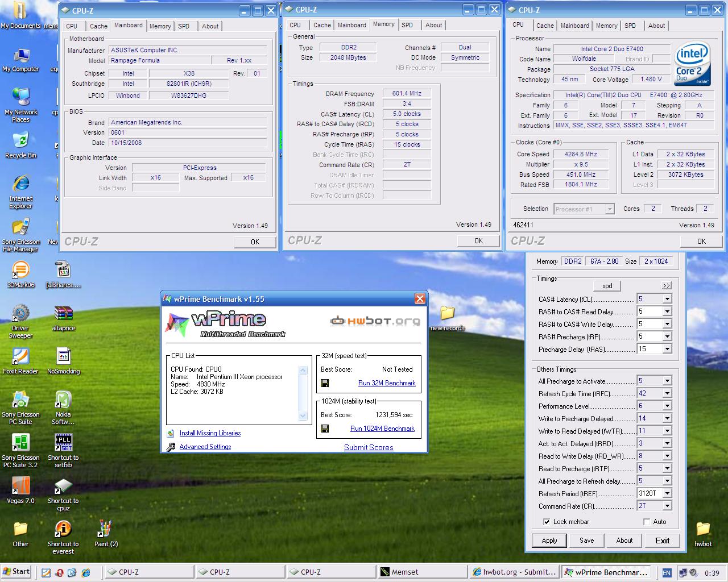728x582 pixels.
Task: Click Run 1024M Benchmark link
Action: 382,429
